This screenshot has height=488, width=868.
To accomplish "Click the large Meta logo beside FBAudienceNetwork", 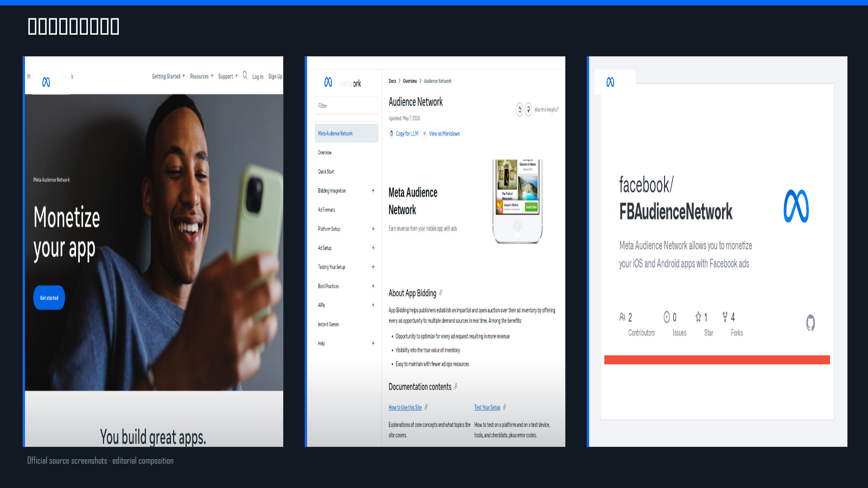I will [796, 207].
